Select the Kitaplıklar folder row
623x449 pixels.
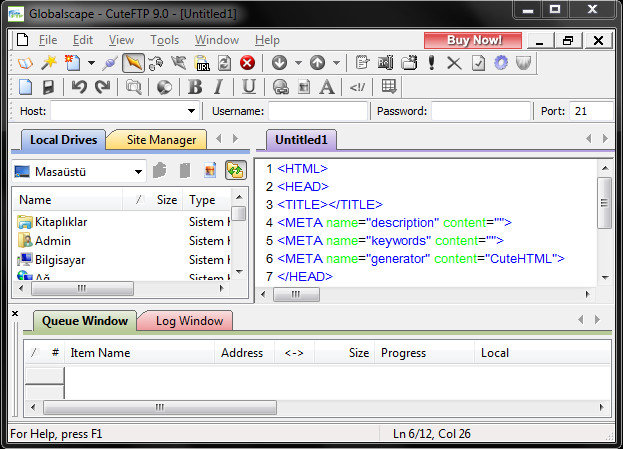(122, 222)
